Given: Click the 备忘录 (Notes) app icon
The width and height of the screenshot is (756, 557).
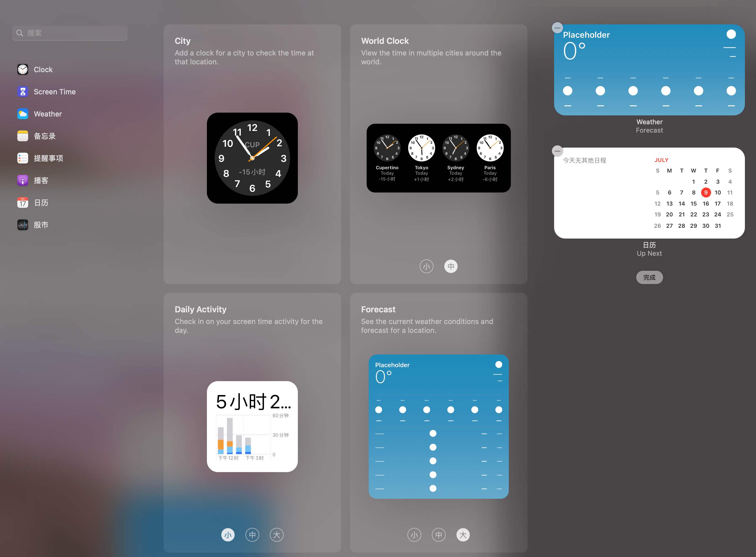Looking at the screenshot, I should 22,136.
